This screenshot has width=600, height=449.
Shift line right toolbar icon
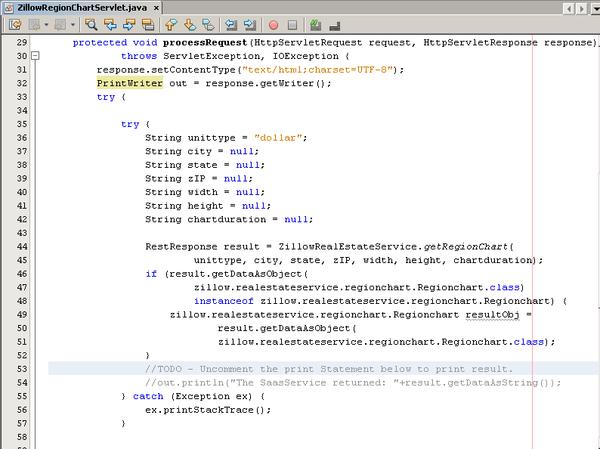(x=250, y=24)
